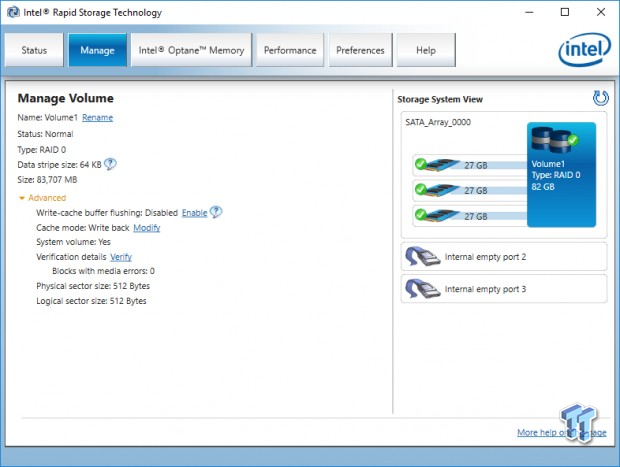Switch to Intel Optane Memory tab
Image resolution: width=620 pixels, height=467 pixels.
coord(191,50)
